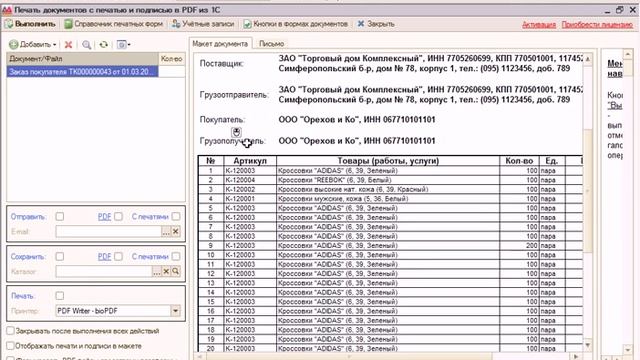Click the green refresh arrows icon
640x360 pixels.
click(104, 44)
